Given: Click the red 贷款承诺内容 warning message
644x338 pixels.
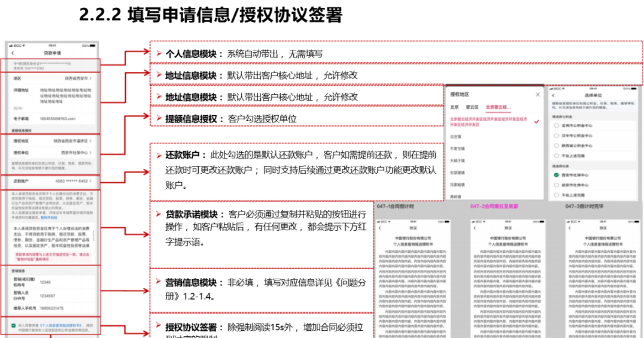Looking at the screenshot, I should [52, 257].
